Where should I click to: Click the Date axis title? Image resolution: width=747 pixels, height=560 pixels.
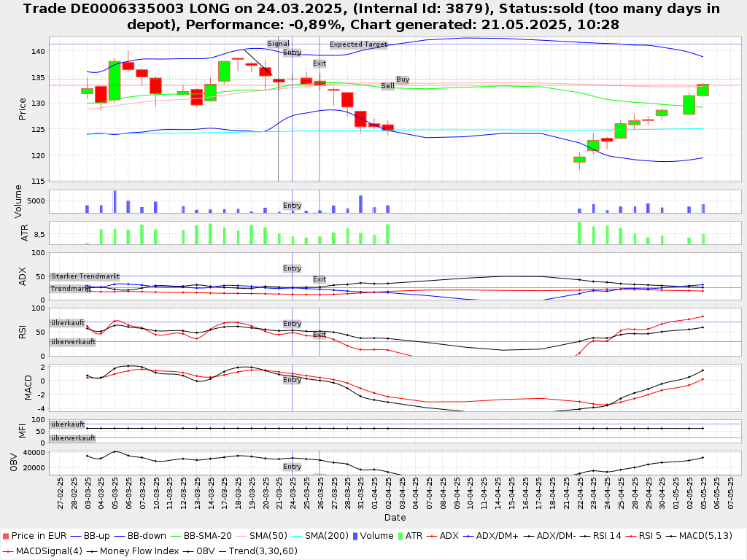click(395, 518)
